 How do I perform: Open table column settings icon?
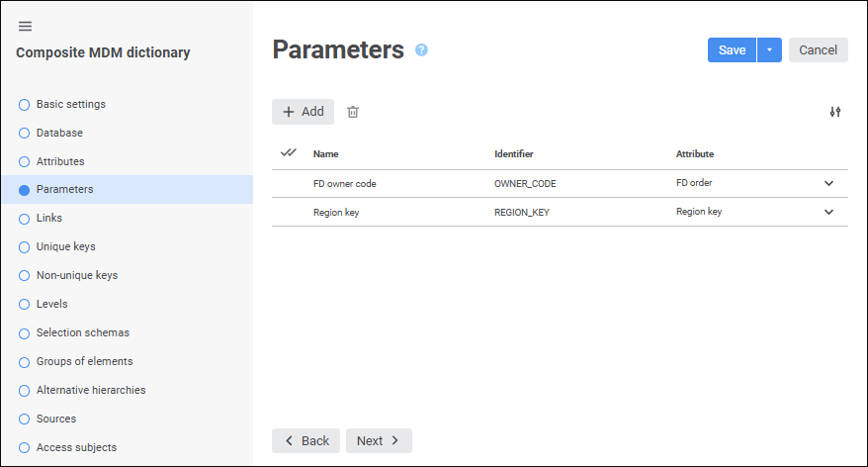[835, 112]
